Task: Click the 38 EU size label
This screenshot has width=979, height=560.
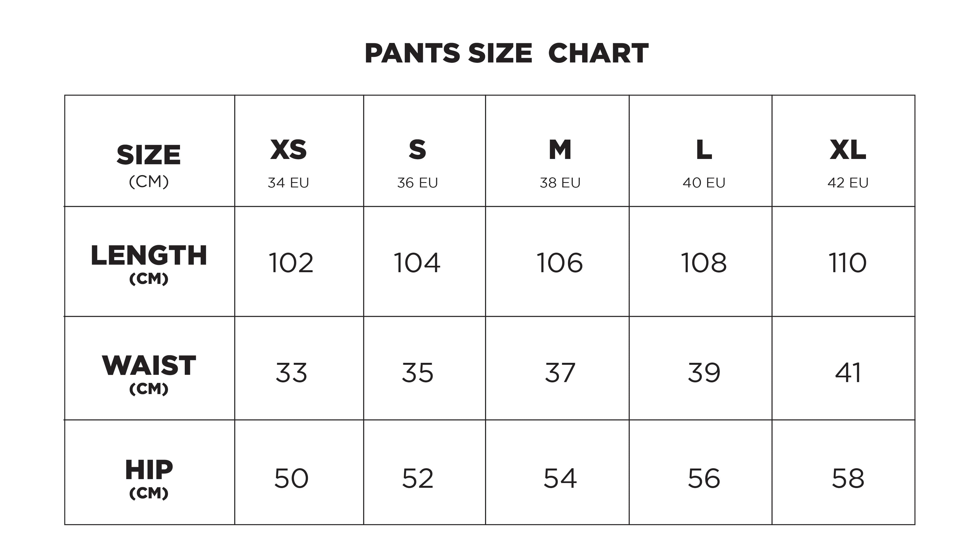Action: (560, 183)
